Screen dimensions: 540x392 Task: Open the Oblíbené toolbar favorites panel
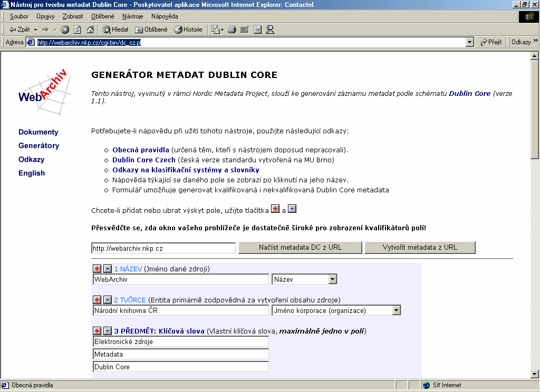[x=151, y=30]
